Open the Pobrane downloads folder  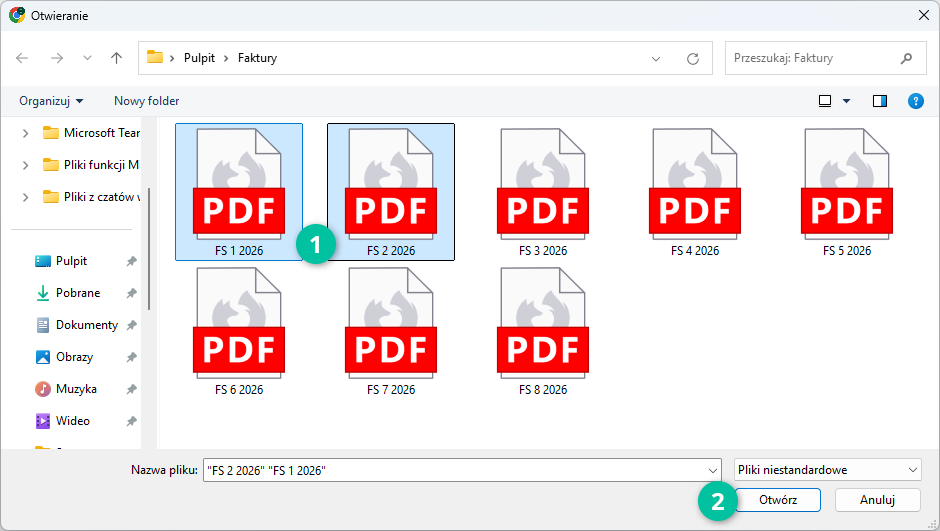[77, 293]
